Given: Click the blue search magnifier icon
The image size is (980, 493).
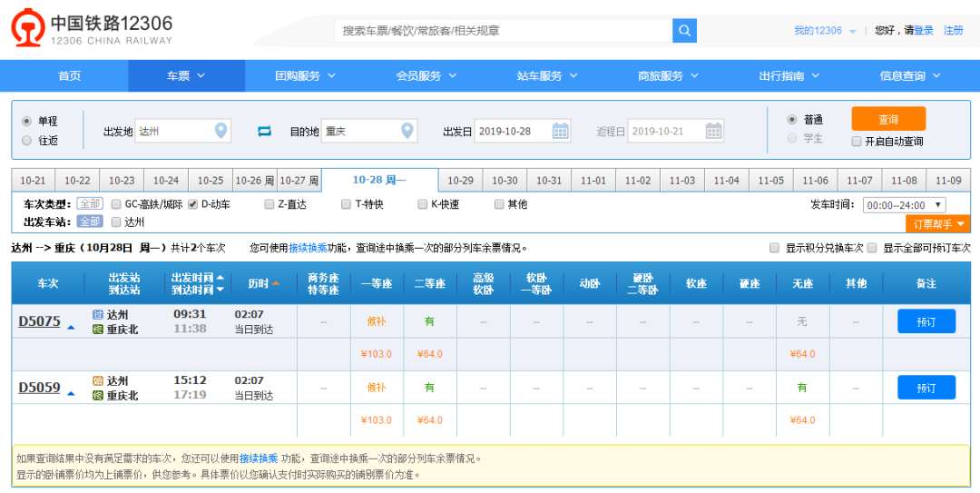Looking at the screenshot, I should (x=684, y=31).
